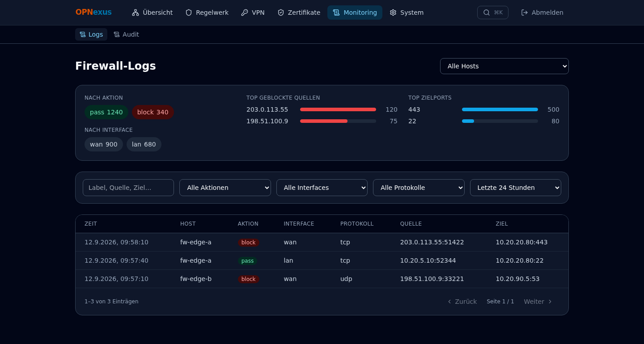Click the Zertifikate shield-check icon
This screenshot has width=644, height=344.
tap(281, 13)
